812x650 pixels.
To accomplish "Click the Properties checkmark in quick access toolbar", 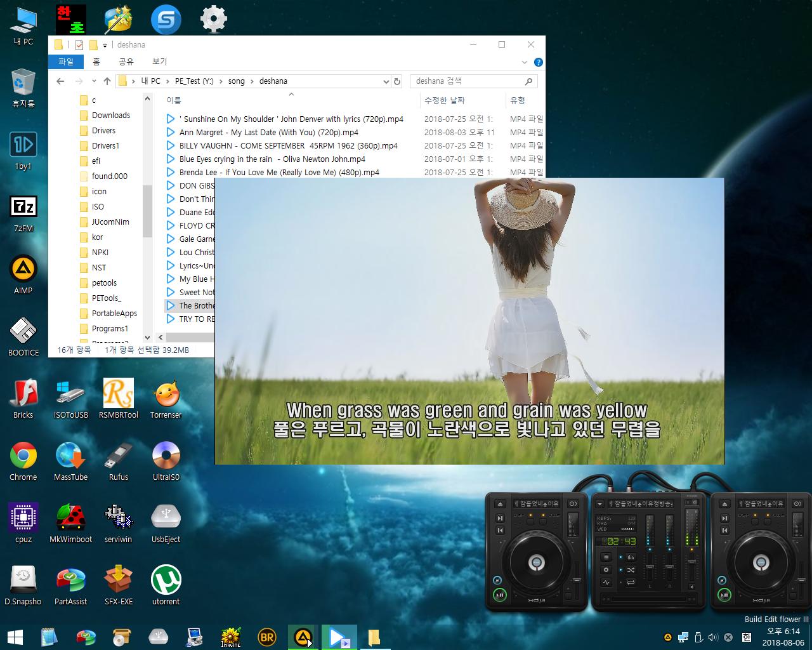I will click(79, 45).
